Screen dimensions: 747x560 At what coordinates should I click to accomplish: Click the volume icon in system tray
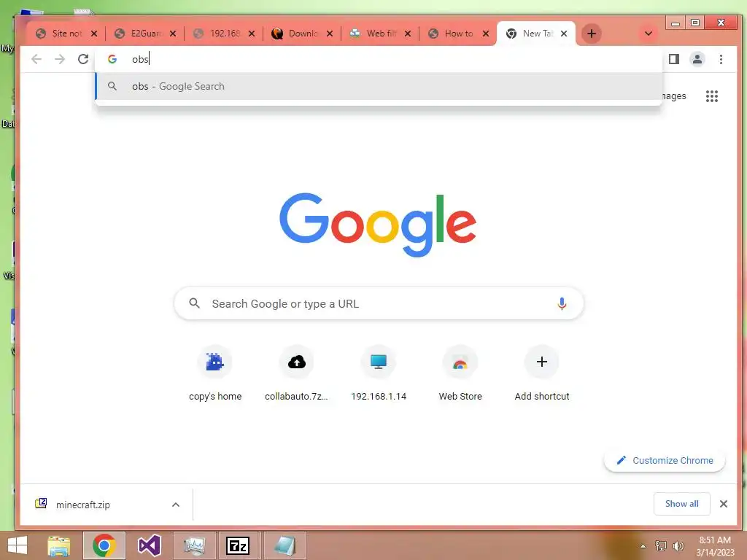click(678, 545)
